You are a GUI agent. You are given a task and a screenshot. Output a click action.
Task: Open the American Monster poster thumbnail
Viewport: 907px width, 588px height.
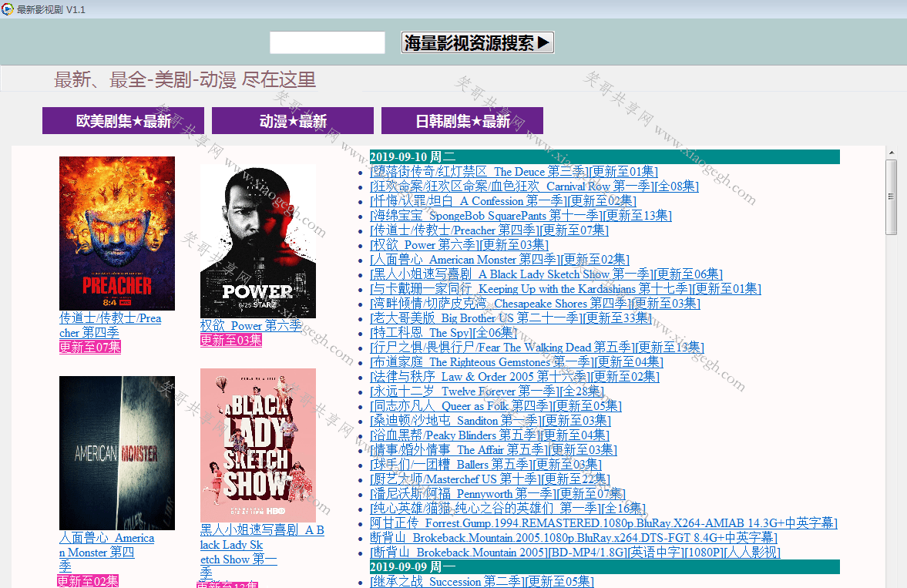tap(117, 453)
